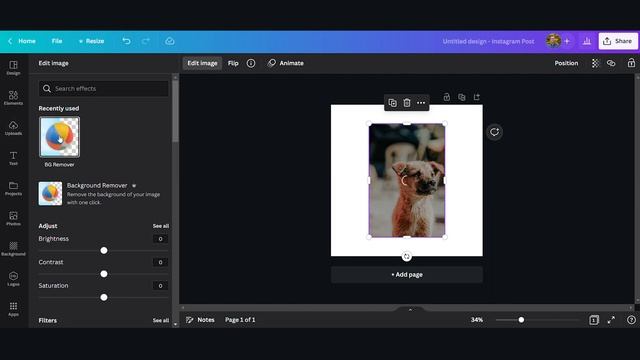
Task: Click the Share button
Action: tap(618, 41)
